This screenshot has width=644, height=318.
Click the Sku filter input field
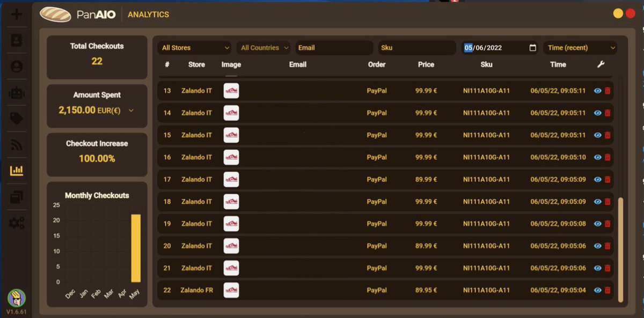coord(417,48)
